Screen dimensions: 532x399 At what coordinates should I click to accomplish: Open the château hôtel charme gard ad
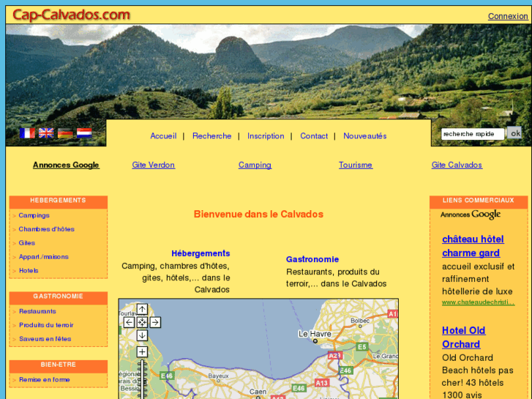tap(473, 246)
